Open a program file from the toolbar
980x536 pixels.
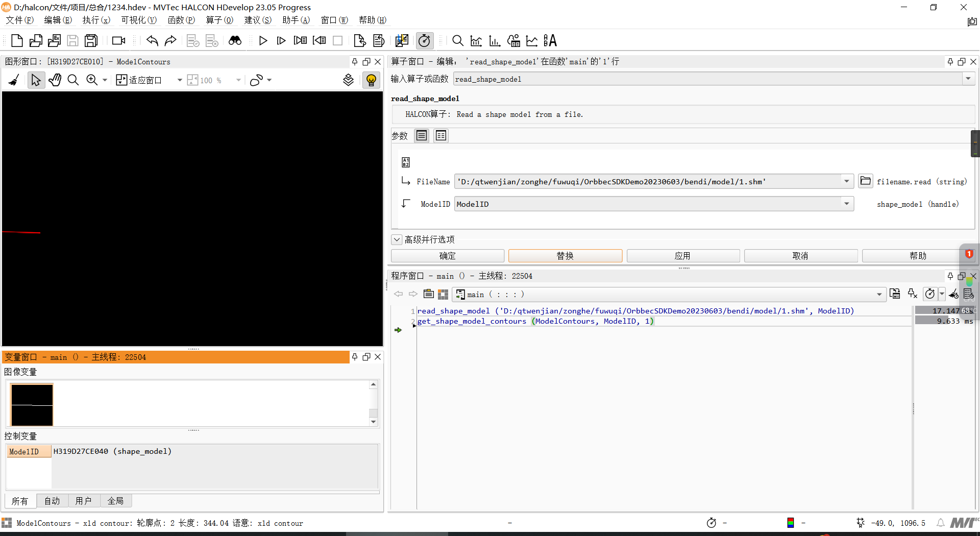pyautogui.click(x=36, y=41)
